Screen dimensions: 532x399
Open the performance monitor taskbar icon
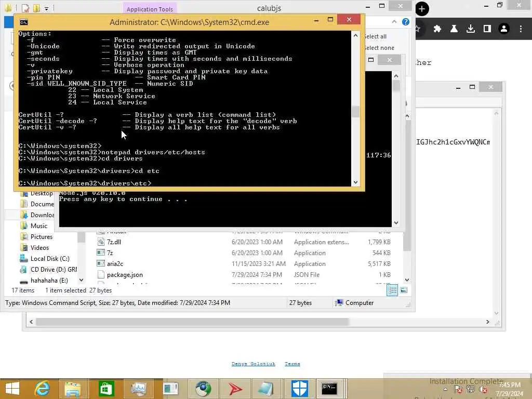click(138, 389)
